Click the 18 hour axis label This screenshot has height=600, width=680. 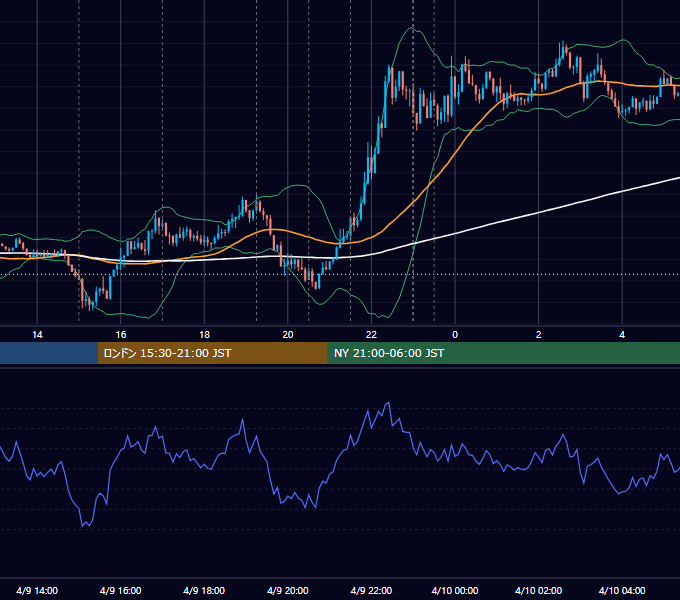click(x=204, y=335)
